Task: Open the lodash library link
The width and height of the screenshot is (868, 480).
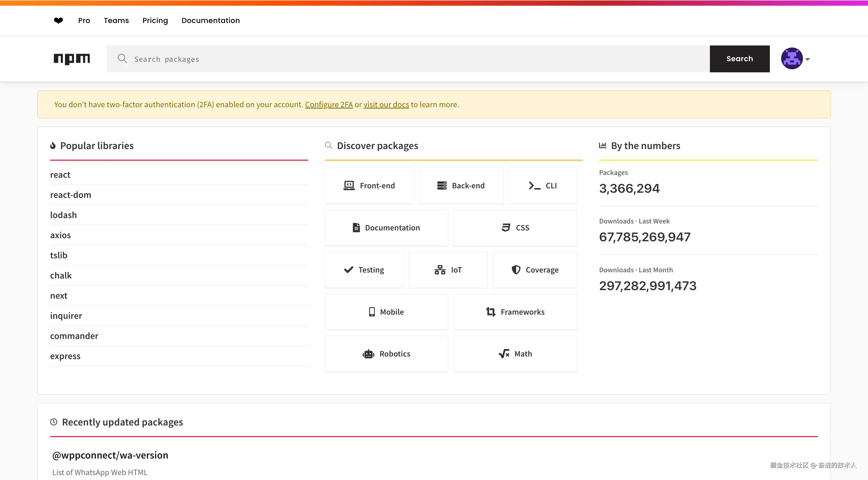Action: point(63,215)
